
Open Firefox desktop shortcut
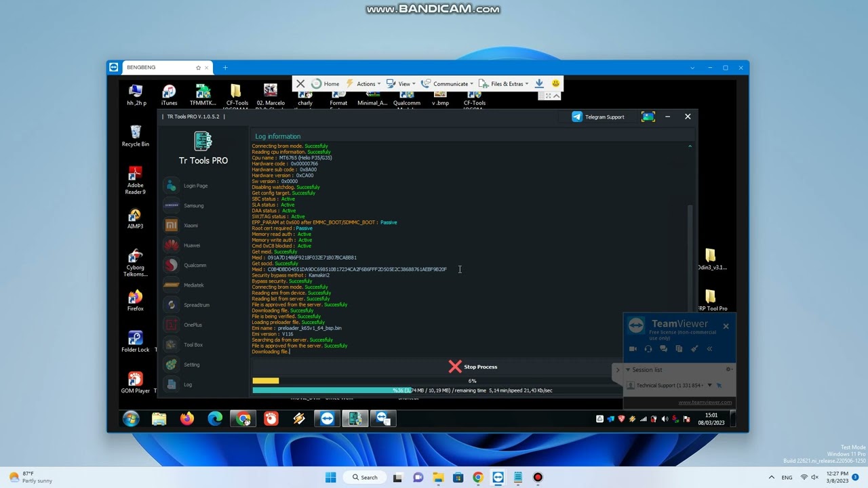click(136, 300)
